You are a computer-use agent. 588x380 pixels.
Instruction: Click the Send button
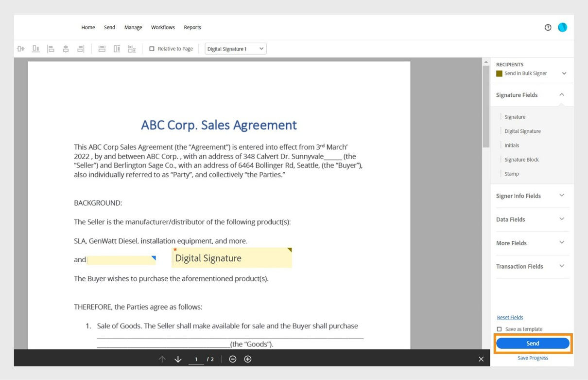point(533,343)
